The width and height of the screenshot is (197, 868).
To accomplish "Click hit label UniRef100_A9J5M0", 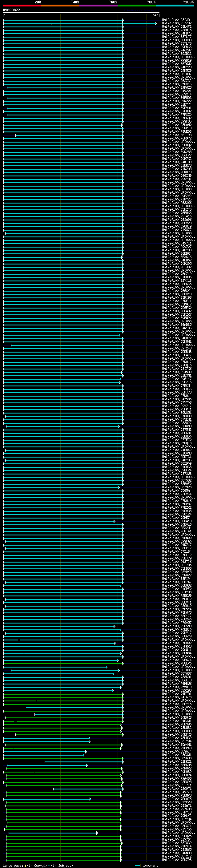I will point(177,372).
